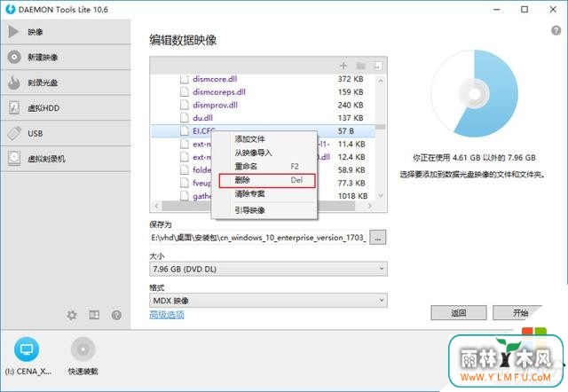This screenshot has height=392, width=568.
Task: Click the plus add-file icon
Action: point(343,66)
